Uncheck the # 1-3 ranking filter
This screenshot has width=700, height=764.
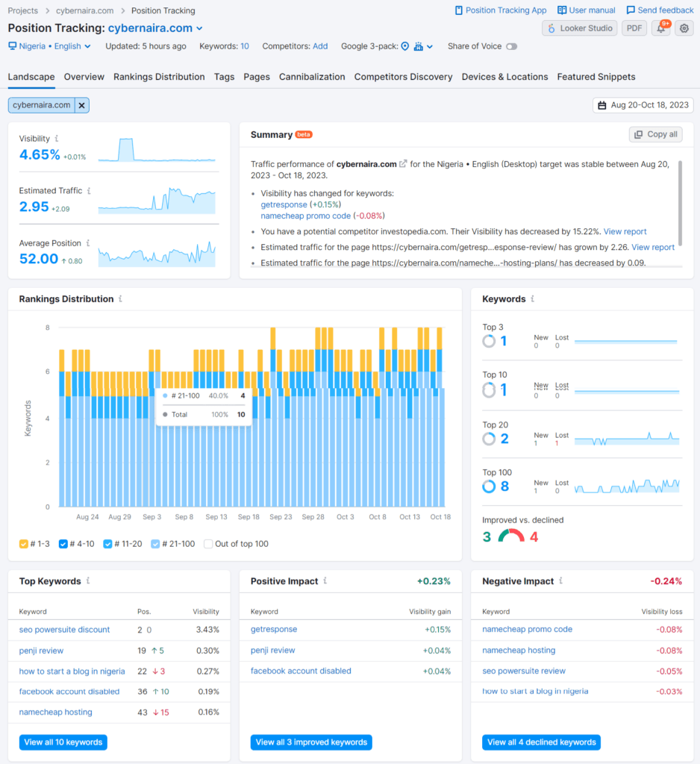click(23, 544)
